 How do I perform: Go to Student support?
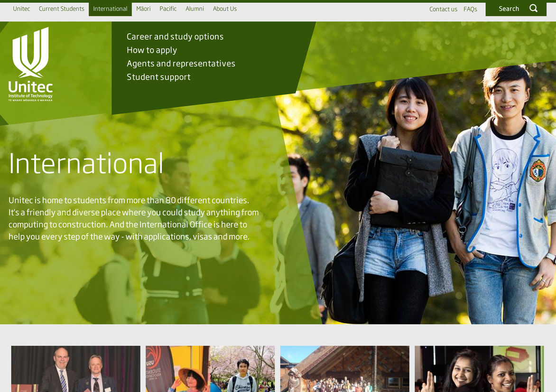pos(158,77)
